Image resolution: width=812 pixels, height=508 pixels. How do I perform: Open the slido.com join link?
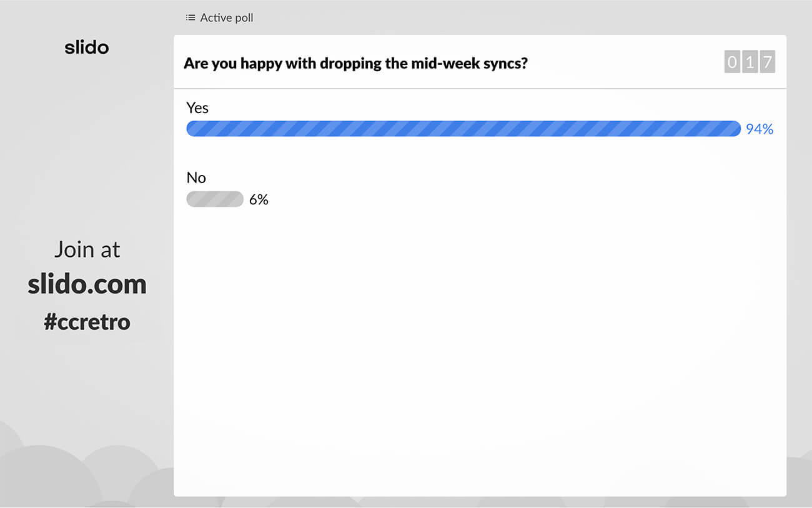point(87,284)
